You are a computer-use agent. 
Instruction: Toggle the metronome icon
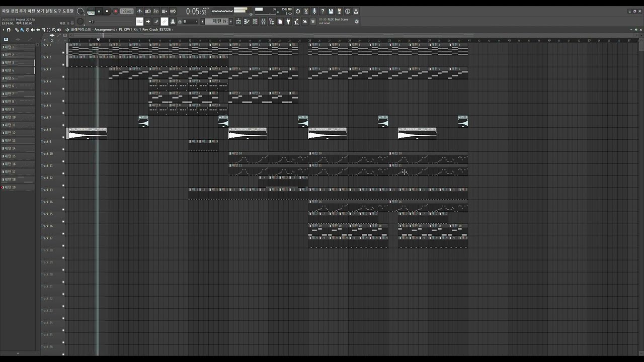click(x=139, y=11)
